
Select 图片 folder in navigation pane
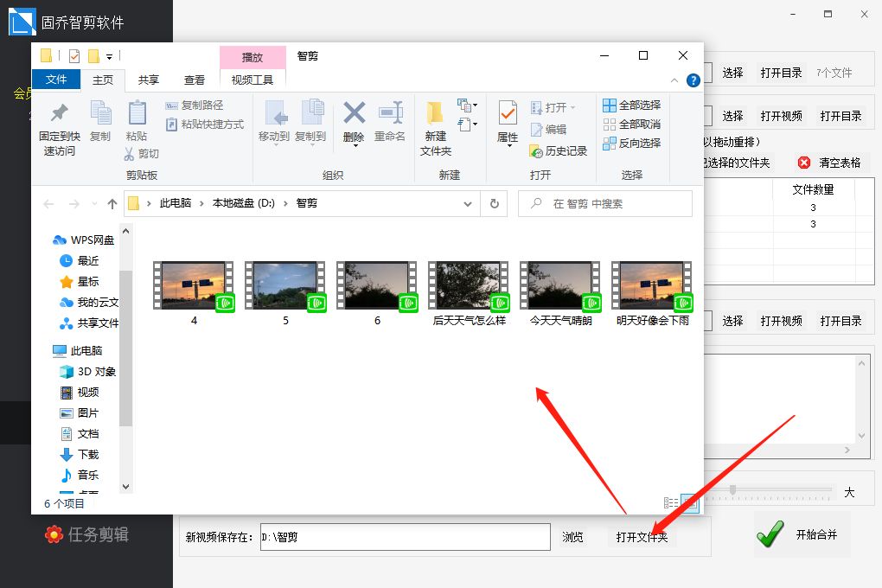click(x=80, y=413)
